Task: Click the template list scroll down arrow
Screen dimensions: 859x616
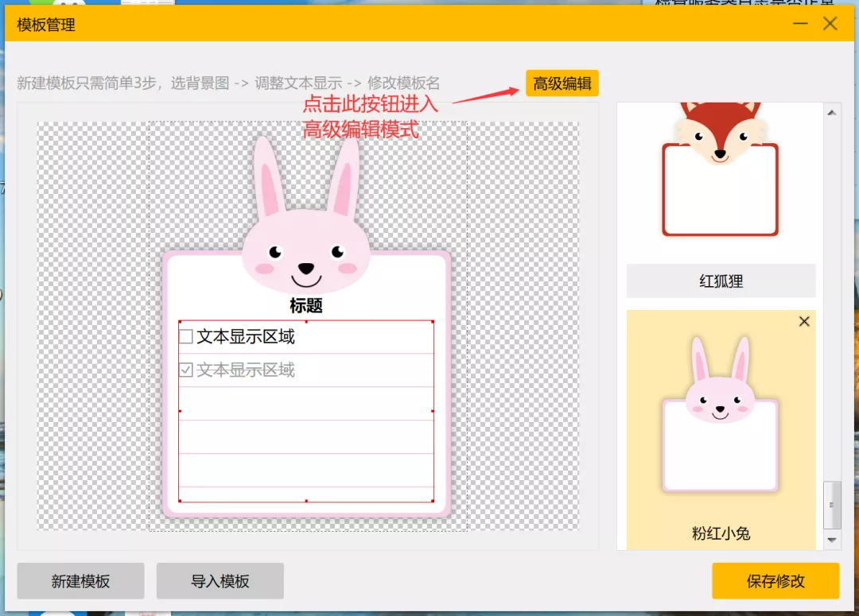Action: pyautogui.click(x=832, y=540)
